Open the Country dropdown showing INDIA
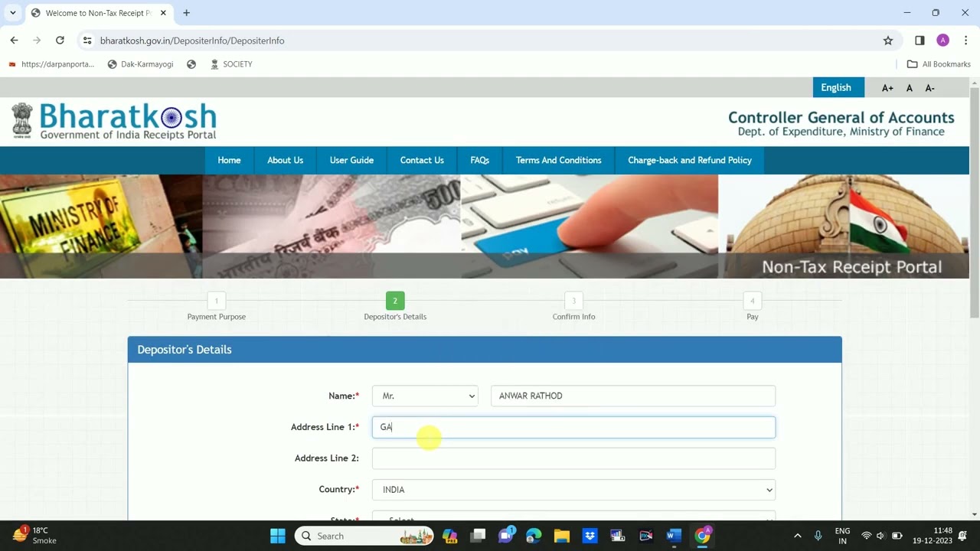The image size is (980, 551). (x=573, y=490)
